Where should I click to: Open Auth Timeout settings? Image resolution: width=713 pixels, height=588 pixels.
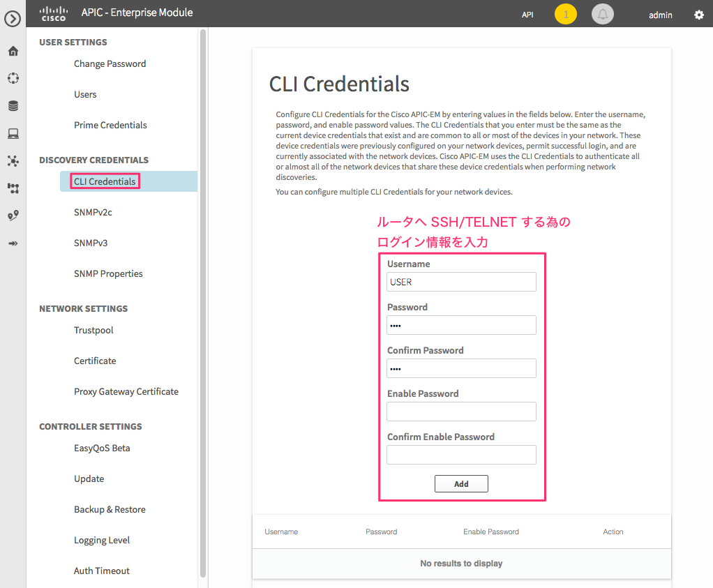[x=101, y=571]
